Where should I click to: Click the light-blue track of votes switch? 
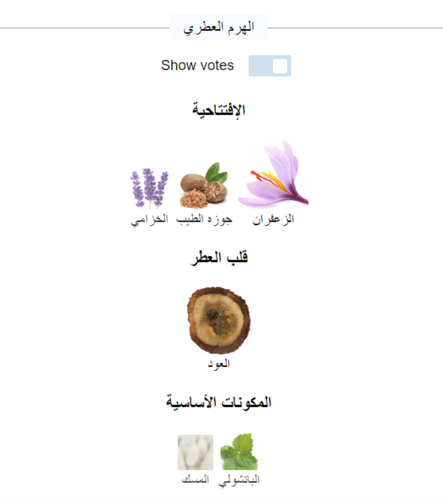(x=261, y=66)
